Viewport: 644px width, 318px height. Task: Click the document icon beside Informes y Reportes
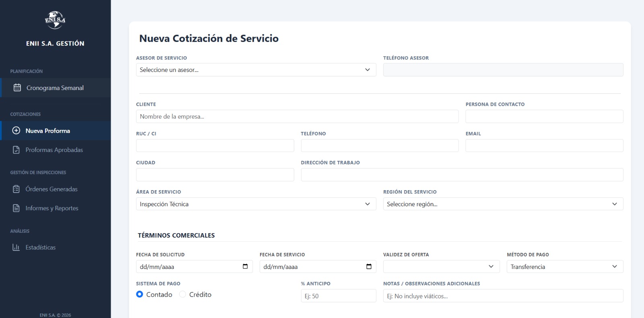16,208
